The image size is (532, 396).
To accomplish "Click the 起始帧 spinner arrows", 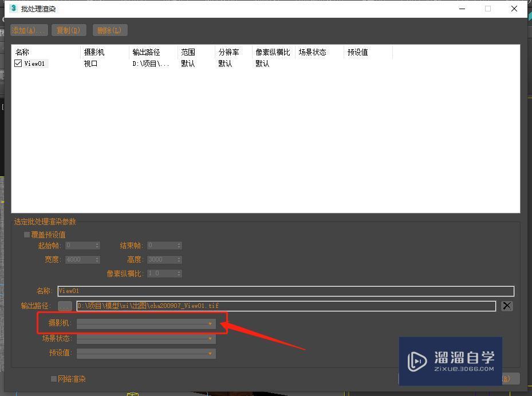I will (x=97, y=245).
